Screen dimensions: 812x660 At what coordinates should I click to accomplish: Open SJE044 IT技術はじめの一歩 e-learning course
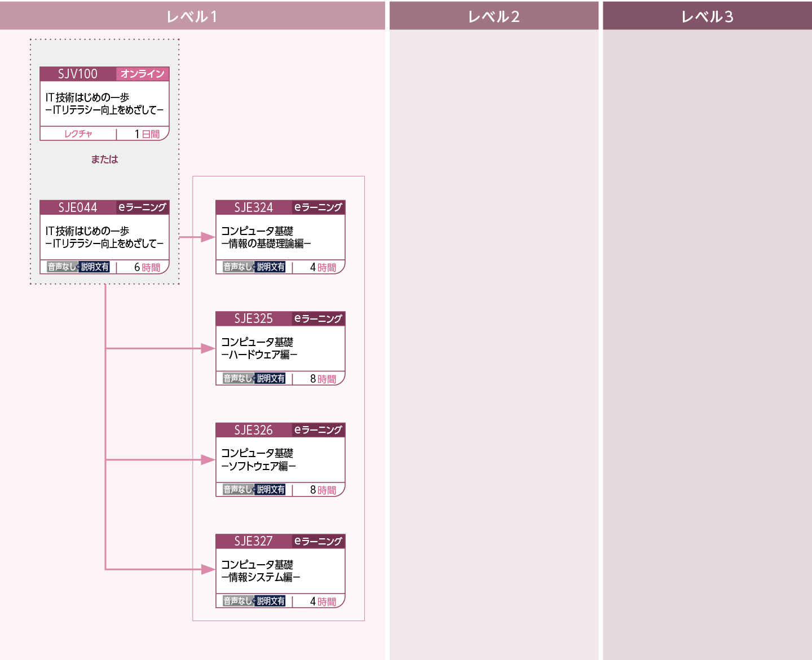(104, 237)
